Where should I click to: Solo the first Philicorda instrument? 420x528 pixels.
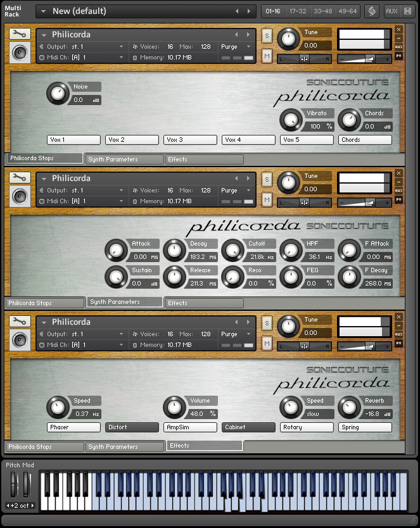pos(267,35)
